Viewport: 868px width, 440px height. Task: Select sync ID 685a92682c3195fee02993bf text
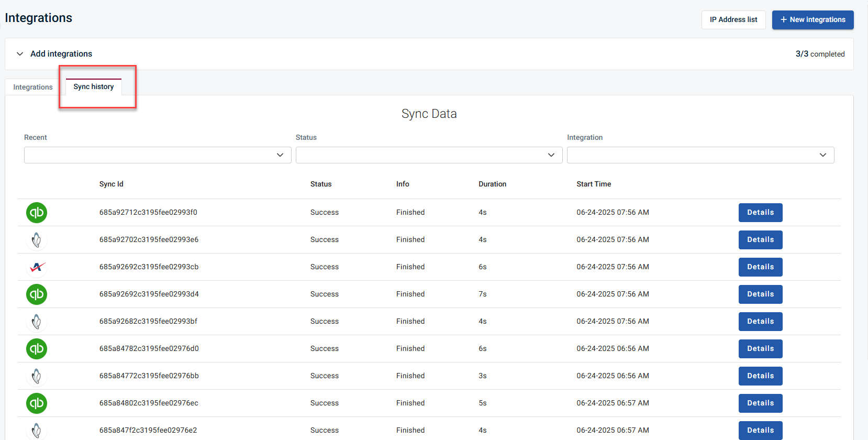pos(148,322)
